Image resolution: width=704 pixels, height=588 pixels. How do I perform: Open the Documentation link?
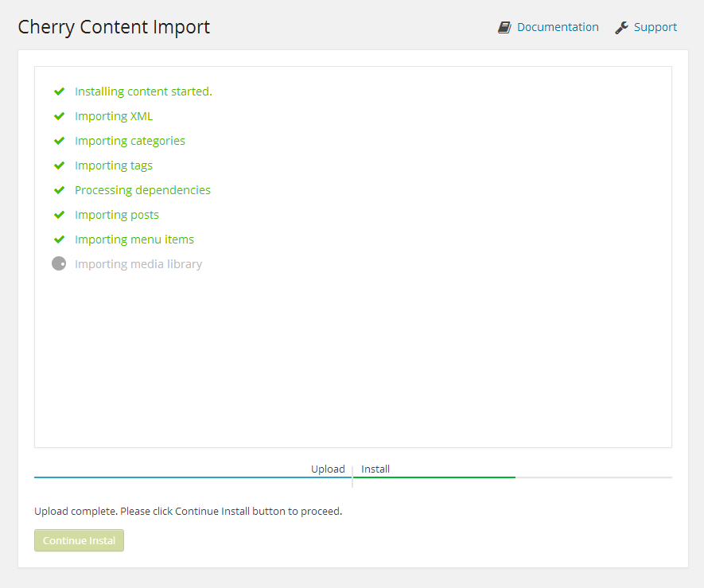[x=558, y=27]
